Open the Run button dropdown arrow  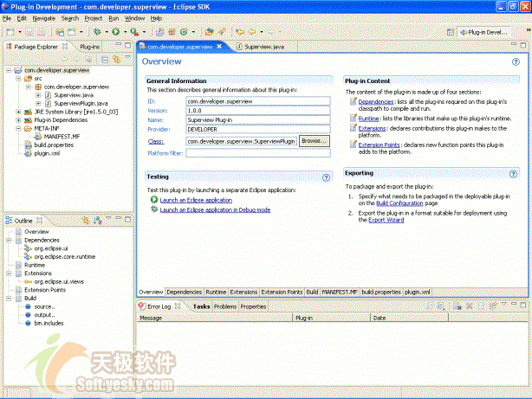pos(125,32)
